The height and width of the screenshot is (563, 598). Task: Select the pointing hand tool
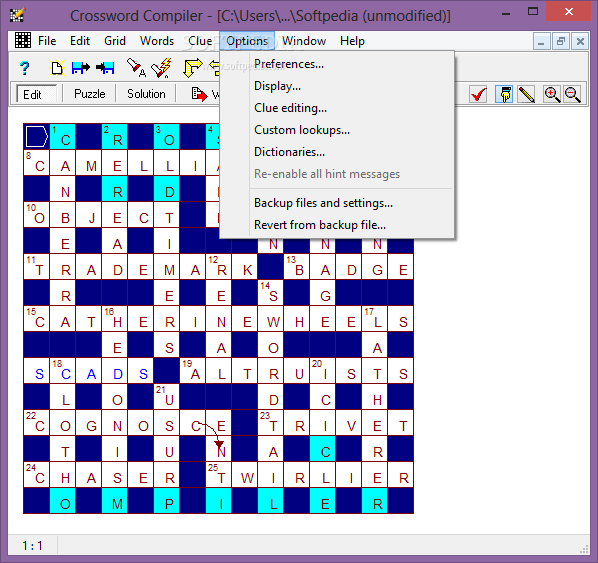(504, 94)
